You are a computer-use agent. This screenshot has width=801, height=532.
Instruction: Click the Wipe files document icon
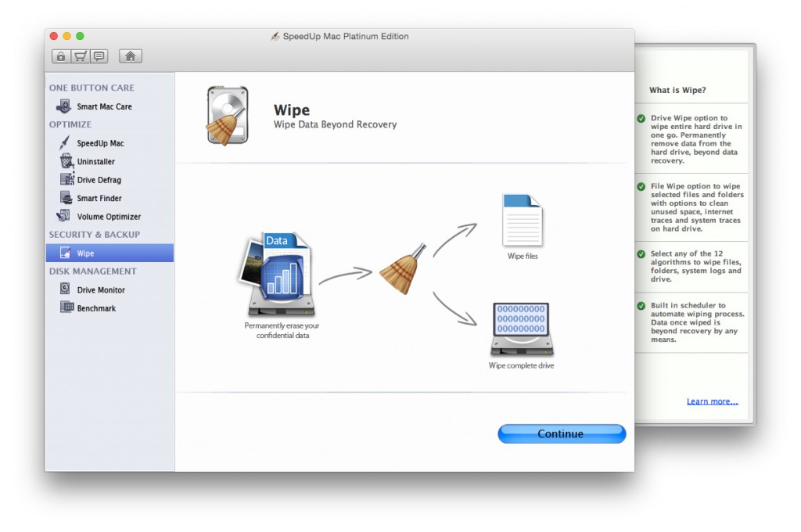(522, 221)
